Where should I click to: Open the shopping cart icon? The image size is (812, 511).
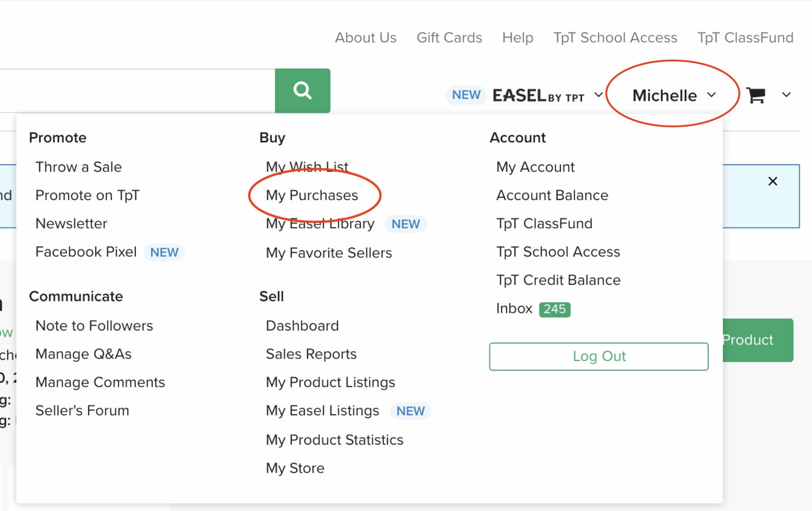[756, 95]
